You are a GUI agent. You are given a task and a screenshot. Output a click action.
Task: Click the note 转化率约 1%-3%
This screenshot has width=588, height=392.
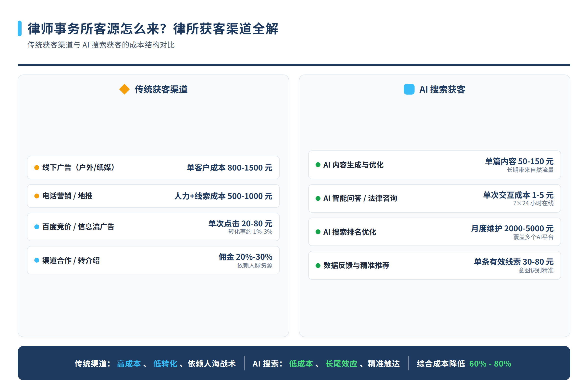250,232
